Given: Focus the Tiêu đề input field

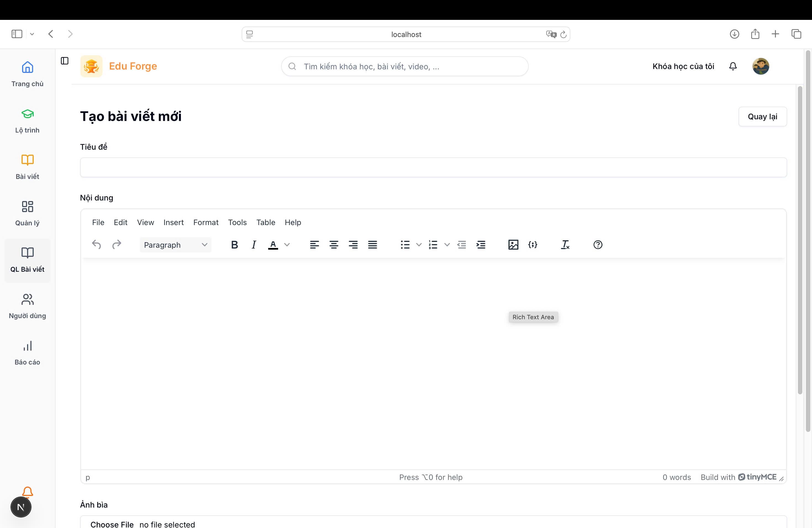Looking at the screenshot, I should 433,167.
